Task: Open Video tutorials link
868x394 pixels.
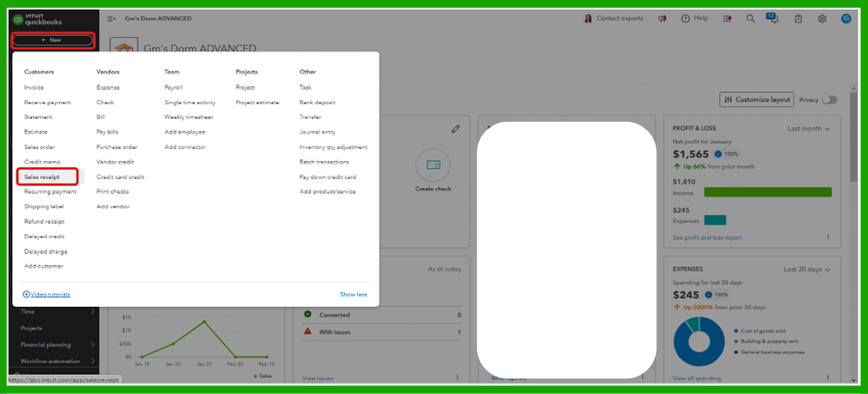Action: pos(47,294)
